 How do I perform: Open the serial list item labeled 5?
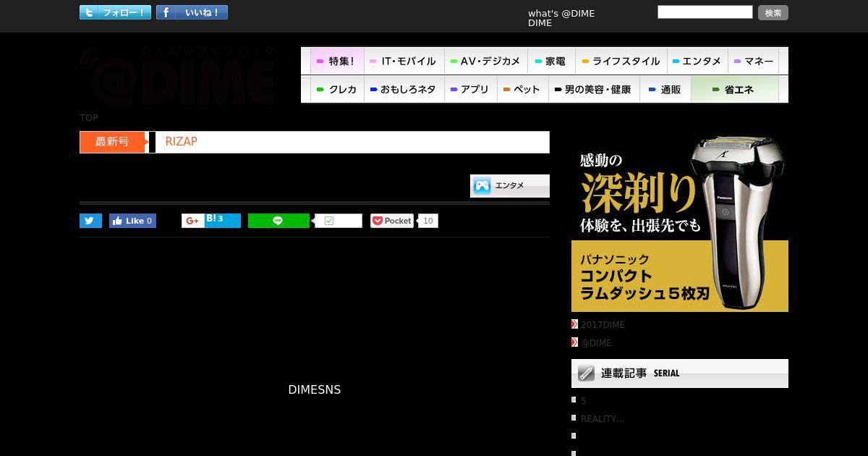(584, 401)
